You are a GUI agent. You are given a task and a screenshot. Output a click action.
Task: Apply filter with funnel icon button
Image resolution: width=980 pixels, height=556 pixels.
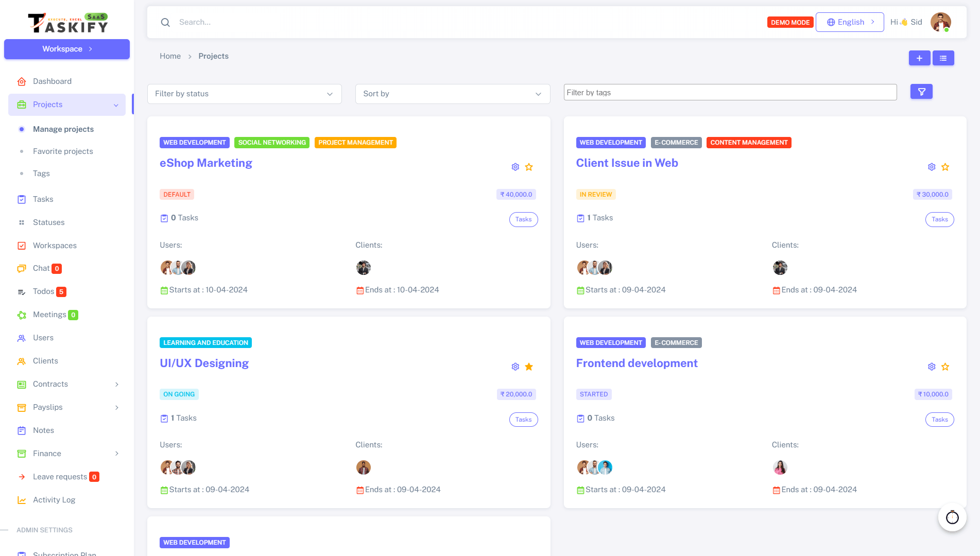tap(921, 92)
